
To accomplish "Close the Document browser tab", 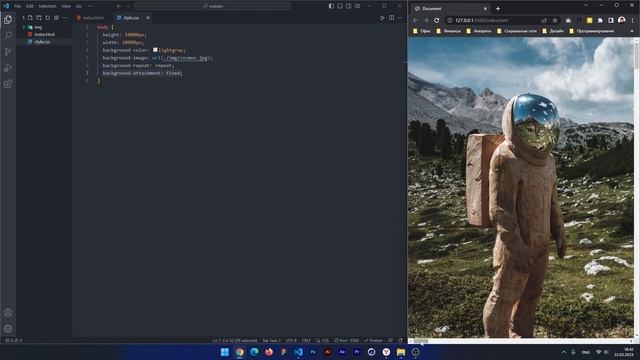I will pos(485,9).
